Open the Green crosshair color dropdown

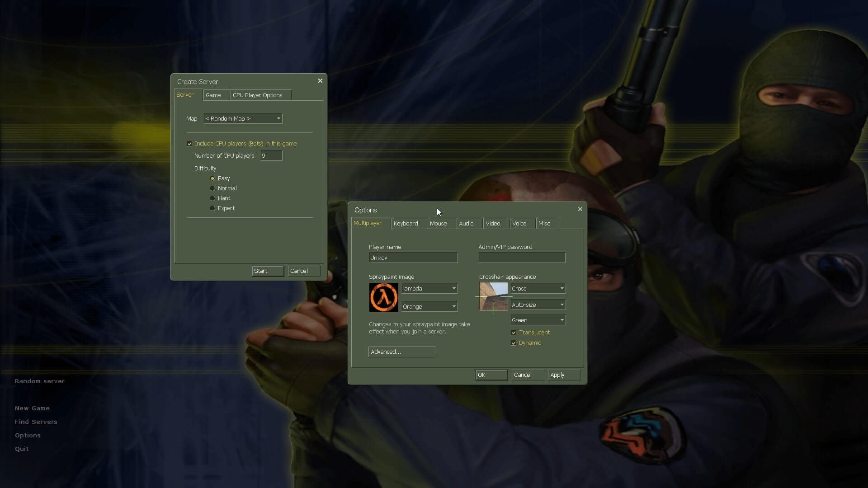point(538,320)
